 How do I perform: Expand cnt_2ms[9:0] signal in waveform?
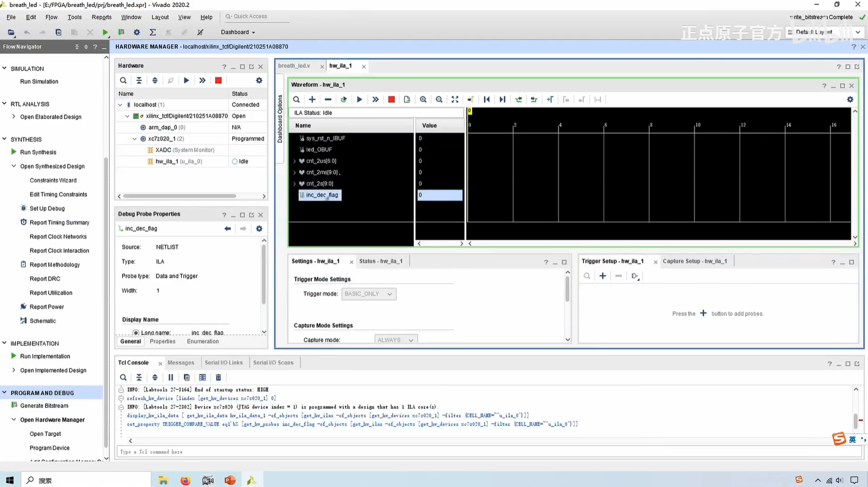click(x=295, y=172)
